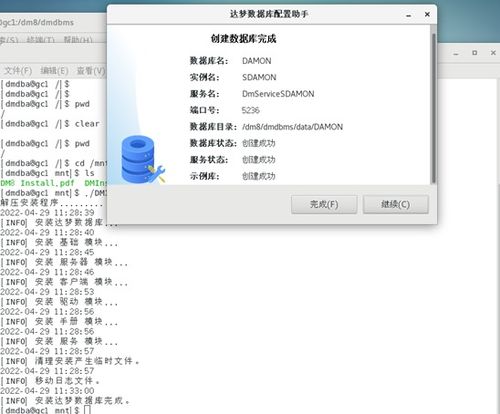This screenshot has width=500, height=414.
Task: Close the terminal window behind the dialog
Action: click(493, 53)
